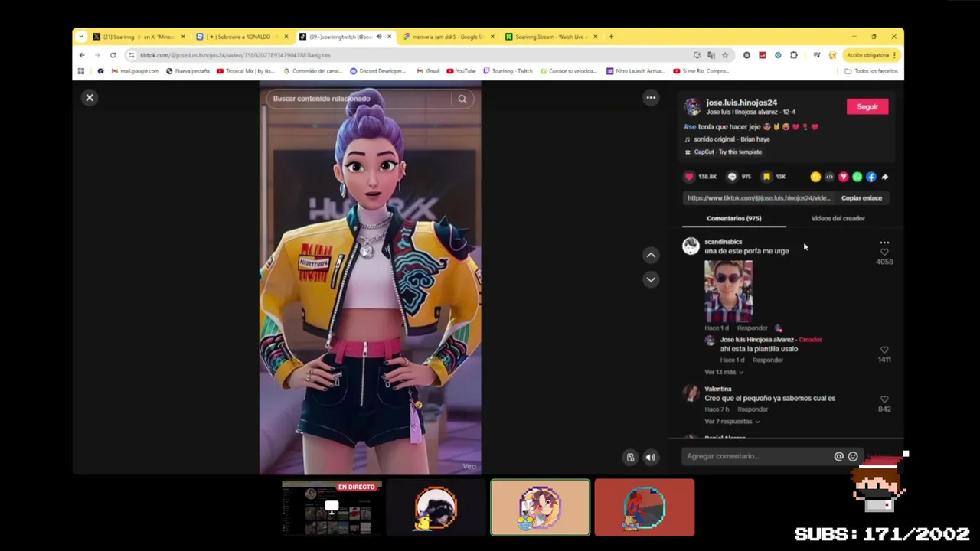Go to previous video with up chevron
Image resolution: width=980 pixels, height=551 pixels.
click(x=651, y=255)
